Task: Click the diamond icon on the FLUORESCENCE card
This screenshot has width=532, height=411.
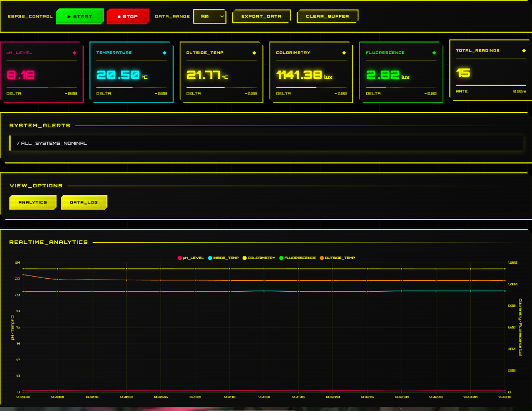Action: pyautogui.click(x=434, y=52)
